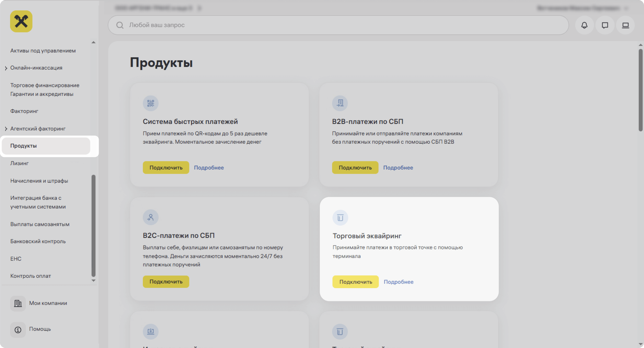Click the Любой ваш запрос search field
This screenshot has height=348, width=644.
pos(337,25)
